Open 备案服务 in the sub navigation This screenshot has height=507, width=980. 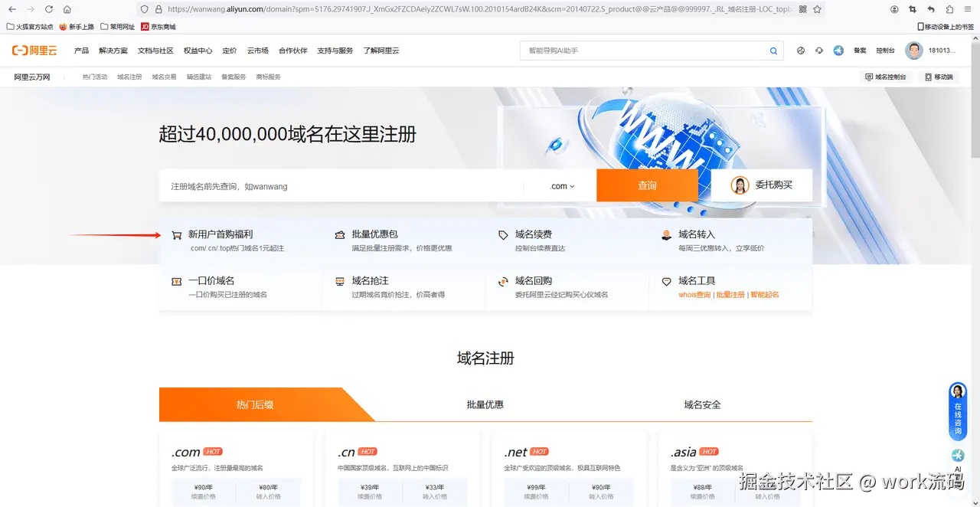(x=234, y=77)
